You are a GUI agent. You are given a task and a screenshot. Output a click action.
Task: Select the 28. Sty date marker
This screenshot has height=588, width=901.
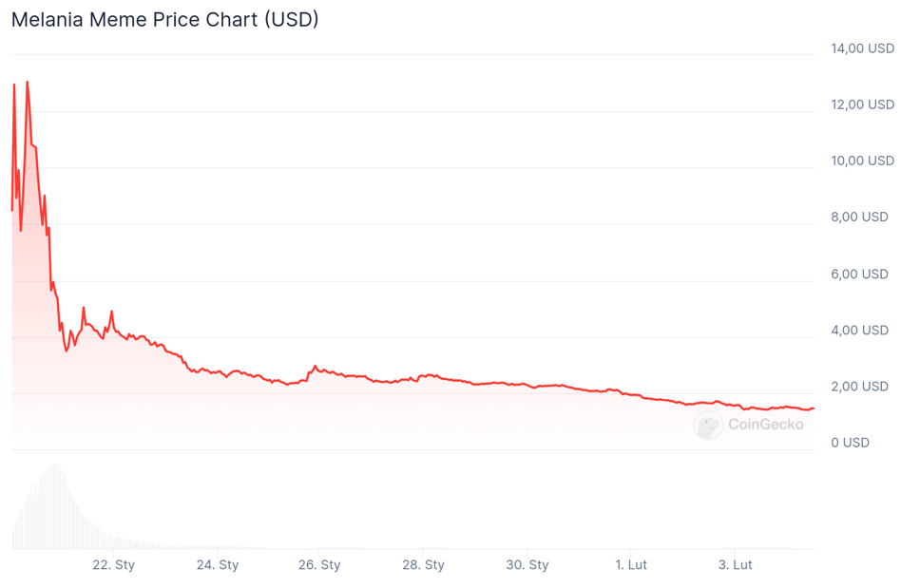click(x=423, y=564)
